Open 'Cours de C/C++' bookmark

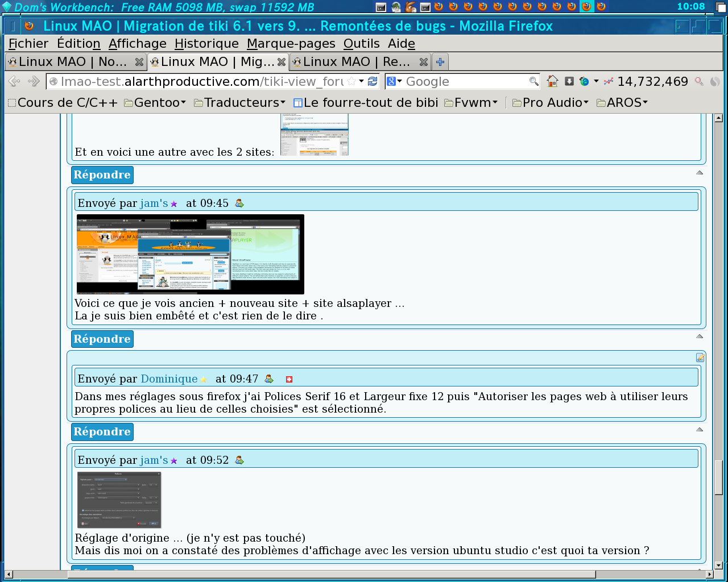pyautogui.click(x=63, y=102)
